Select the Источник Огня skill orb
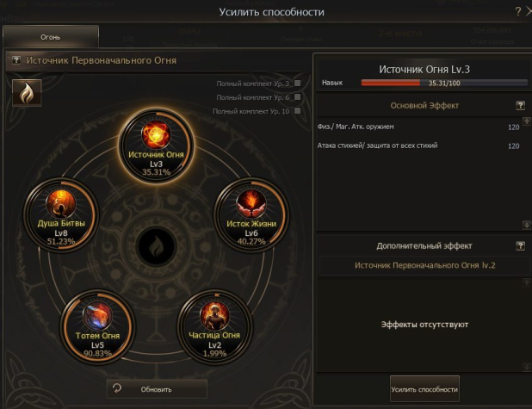Screen dimensions: 532x409 pyautogui.click(x=156, y=146)
